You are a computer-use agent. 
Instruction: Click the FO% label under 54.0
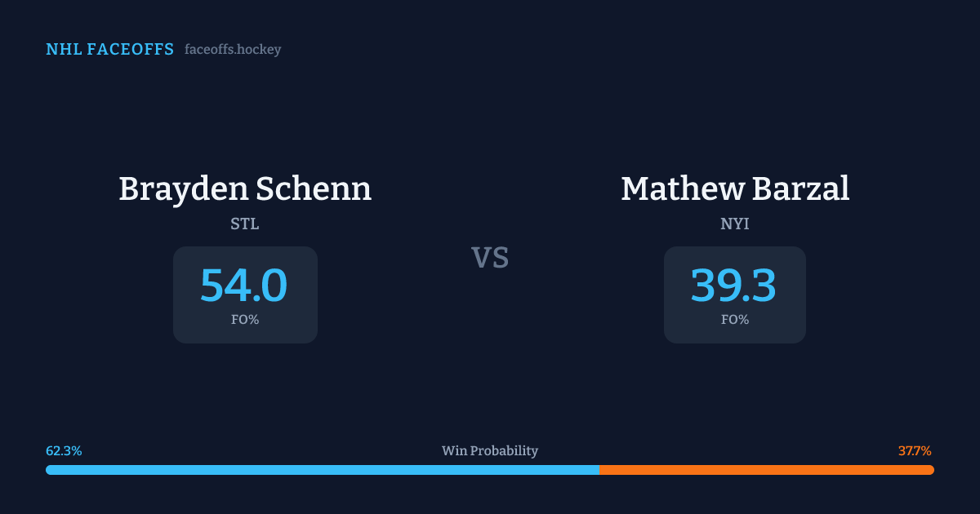click(245, 320)
